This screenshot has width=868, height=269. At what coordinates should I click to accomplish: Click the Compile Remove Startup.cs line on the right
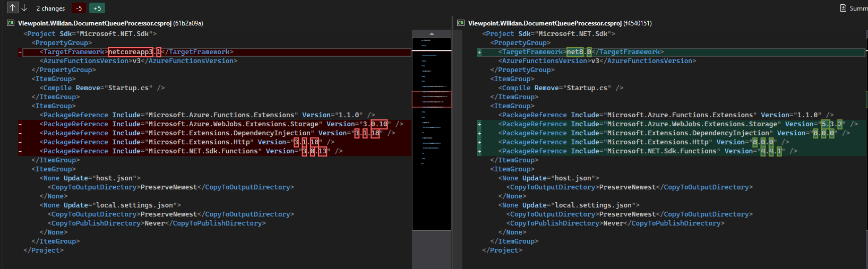[561, 88]
